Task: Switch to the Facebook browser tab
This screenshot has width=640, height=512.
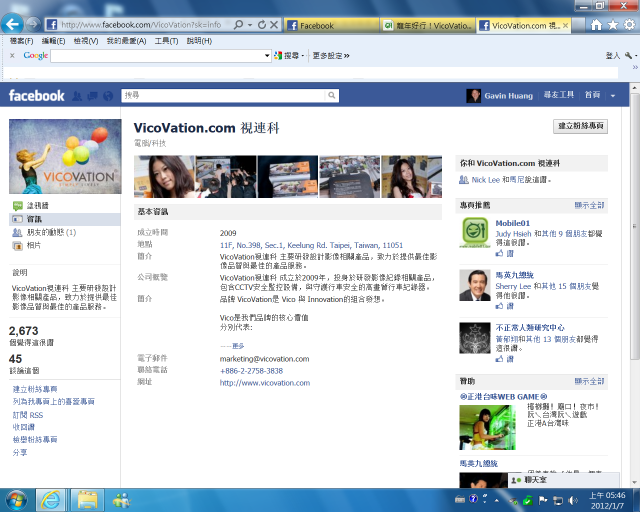Action: click(331, 26)
